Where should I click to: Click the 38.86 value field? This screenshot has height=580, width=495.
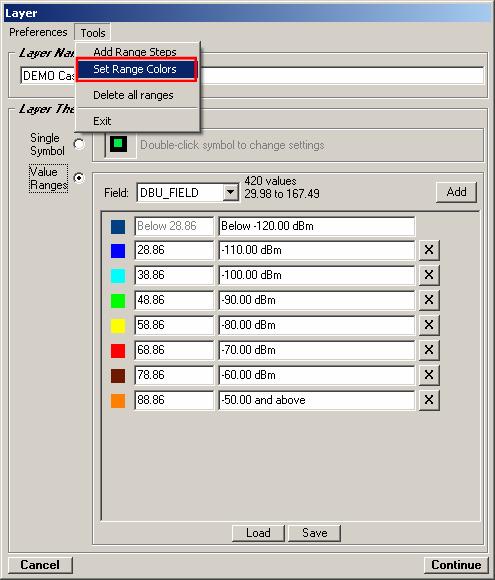[x=174, y=275]
